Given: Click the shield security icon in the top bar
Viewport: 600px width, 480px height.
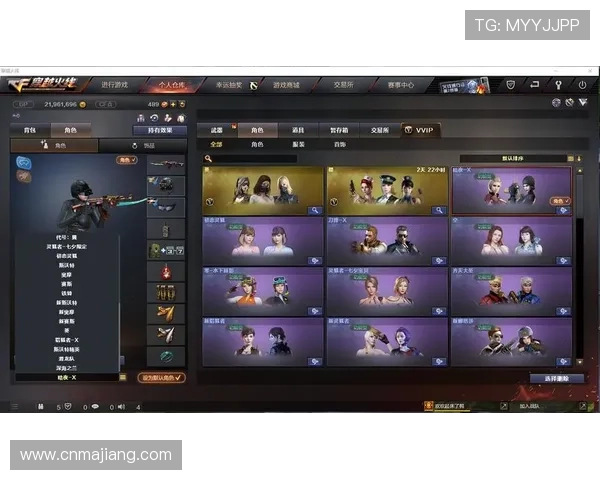Looking at the screenshot, I should coord(510,85).
